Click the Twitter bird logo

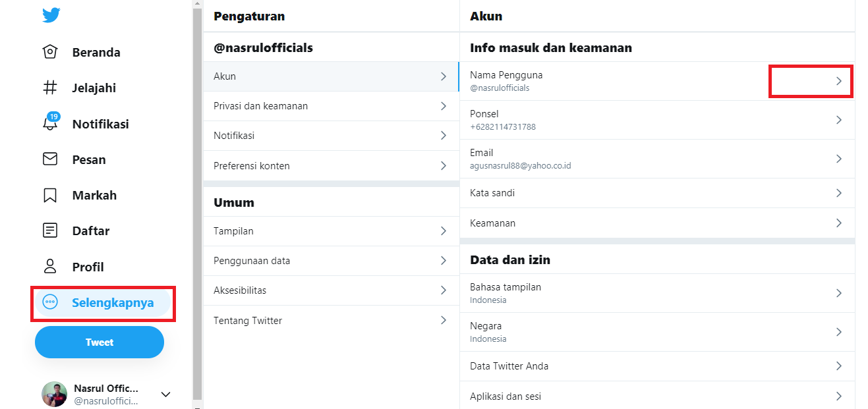[51, 14]
